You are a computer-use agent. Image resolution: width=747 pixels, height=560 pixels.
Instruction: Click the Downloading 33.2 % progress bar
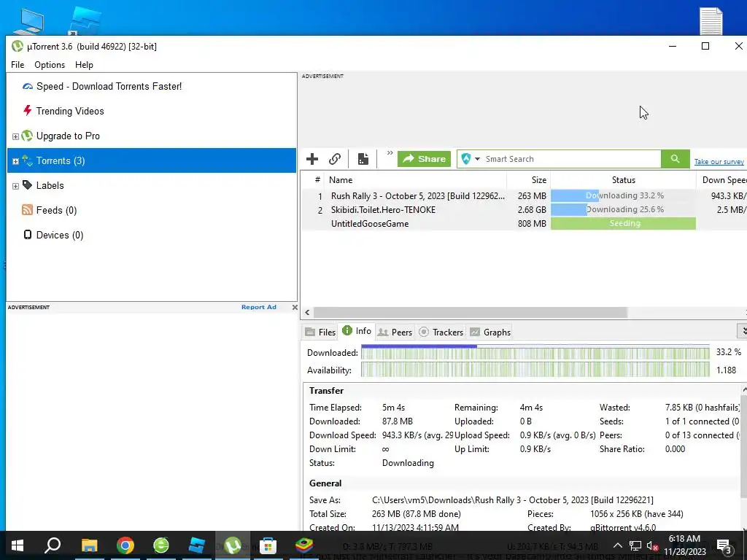623,195
